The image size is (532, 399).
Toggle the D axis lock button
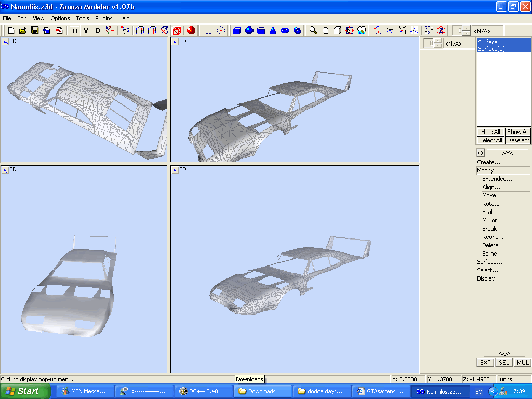(x=98, y=31)
